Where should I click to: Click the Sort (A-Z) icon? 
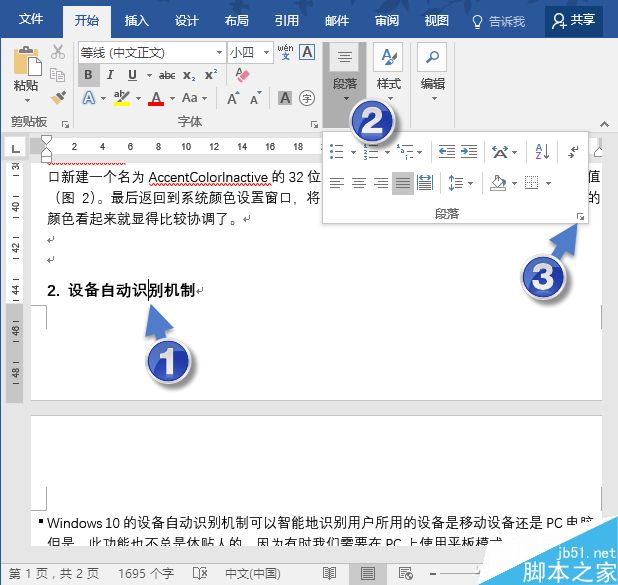tap(542, 152)
